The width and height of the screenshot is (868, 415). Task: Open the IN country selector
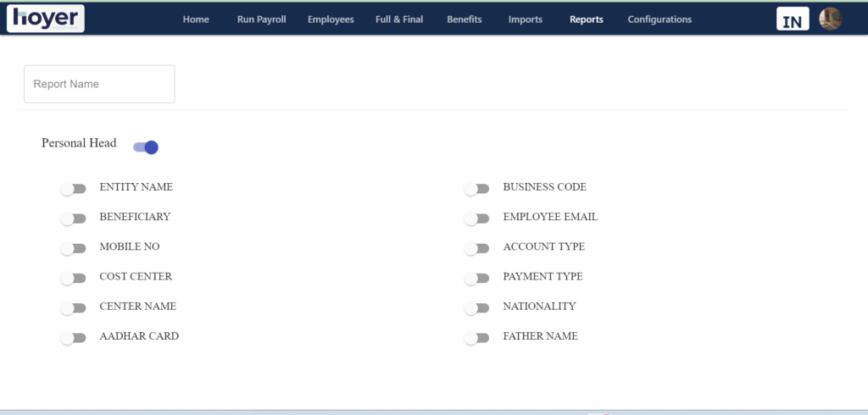pos(793,19)
